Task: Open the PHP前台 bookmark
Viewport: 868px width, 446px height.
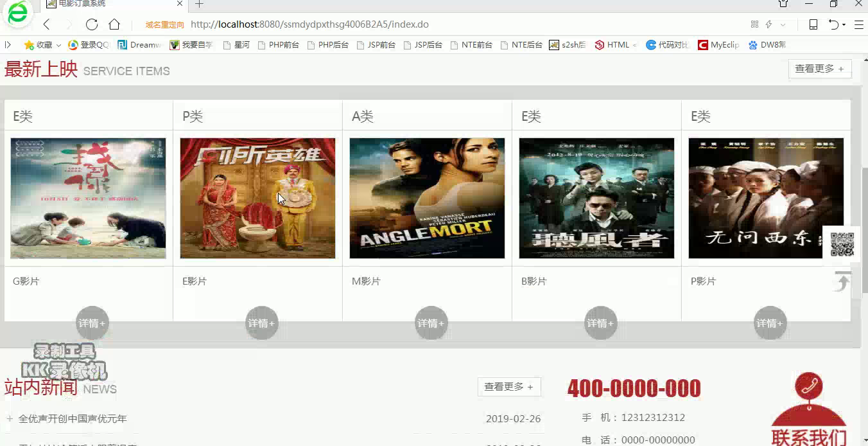Action: pos(278,45)
